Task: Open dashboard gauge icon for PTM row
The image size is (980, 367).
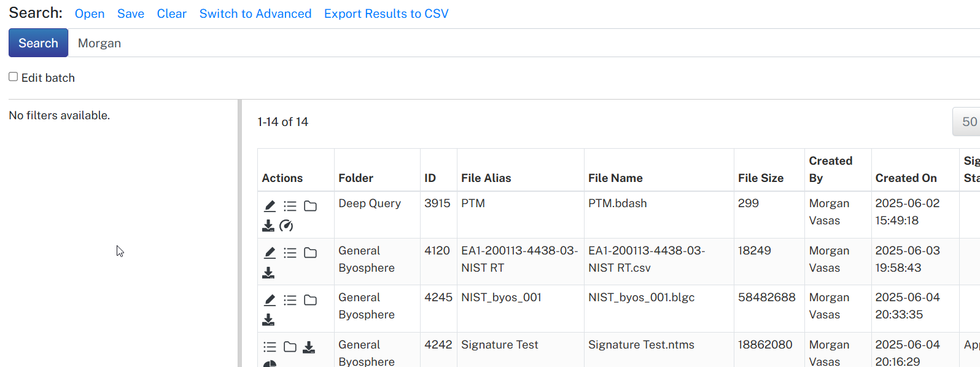Action: pos(286,226)
